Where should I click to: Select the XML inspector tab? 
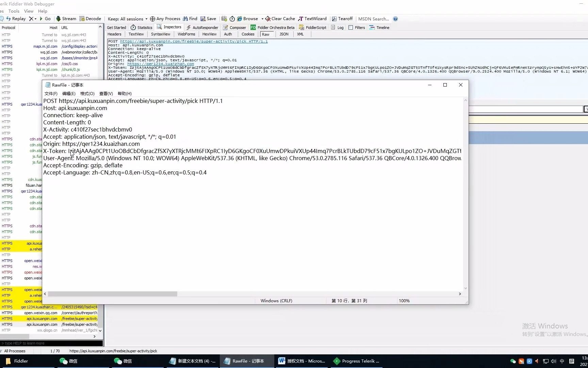tap(300, 34)
